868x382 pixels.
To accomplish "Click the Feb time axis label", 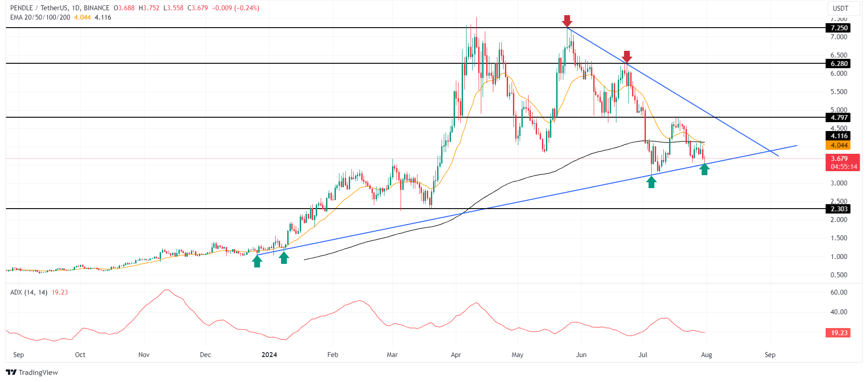I will point(333,355).
